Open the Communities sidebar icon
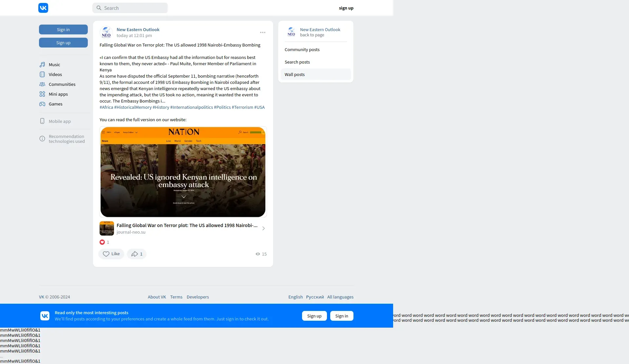Viewport: 629px width, 364px height. pyautogui.click(x=42, y=84)
